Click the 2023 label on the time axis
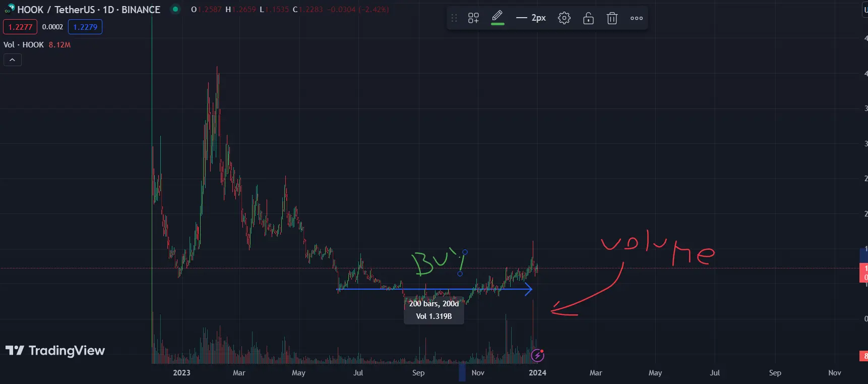The image size is (868, 384). pos(181,373)
